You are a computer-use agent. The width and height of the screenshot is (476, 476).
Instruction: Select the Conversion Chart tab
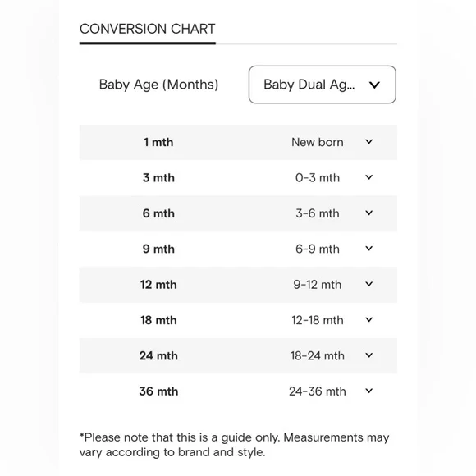[x=147, y=30]
